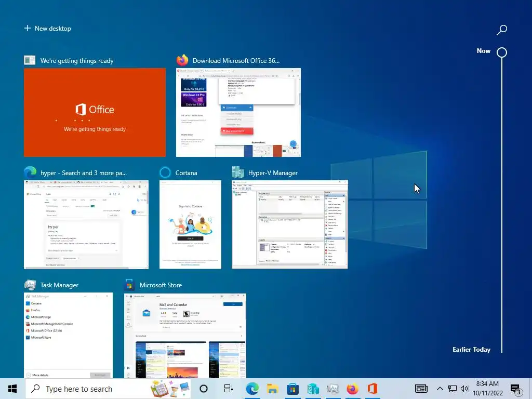Open the clock showing 8:34 AM
532x399 pixels.
(487, 389)
